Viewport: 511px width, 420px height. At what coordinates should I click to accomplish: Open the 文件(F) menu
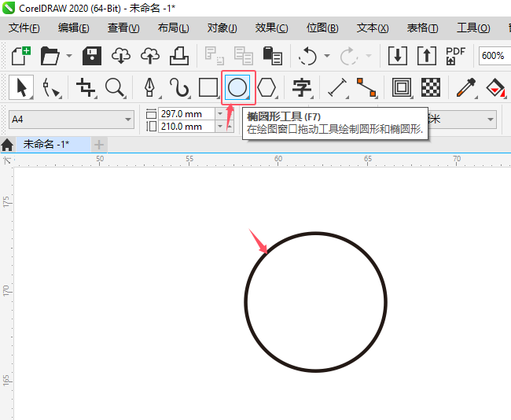(x=24, y=28)
